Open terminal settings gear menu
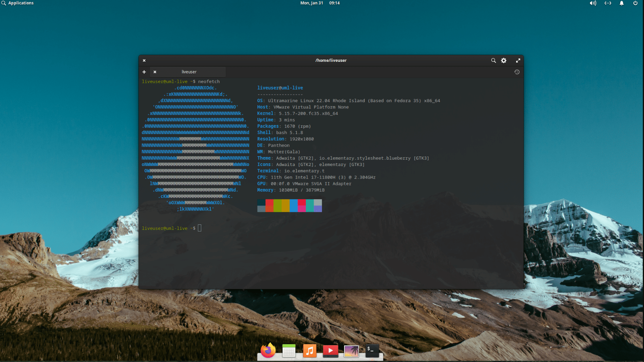This screenshot has width=644, height=362. (x=504, y=60)
